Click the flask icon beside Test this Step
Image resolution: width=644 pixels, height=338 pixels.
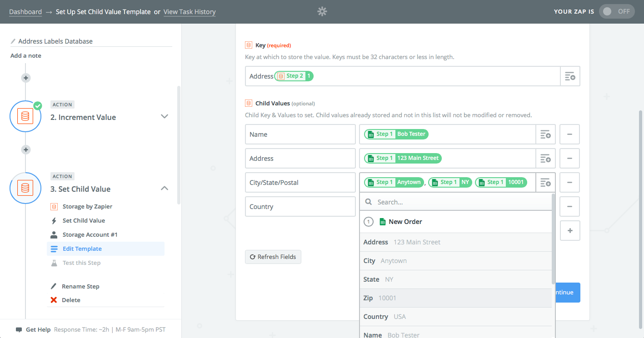click(54, 263)
